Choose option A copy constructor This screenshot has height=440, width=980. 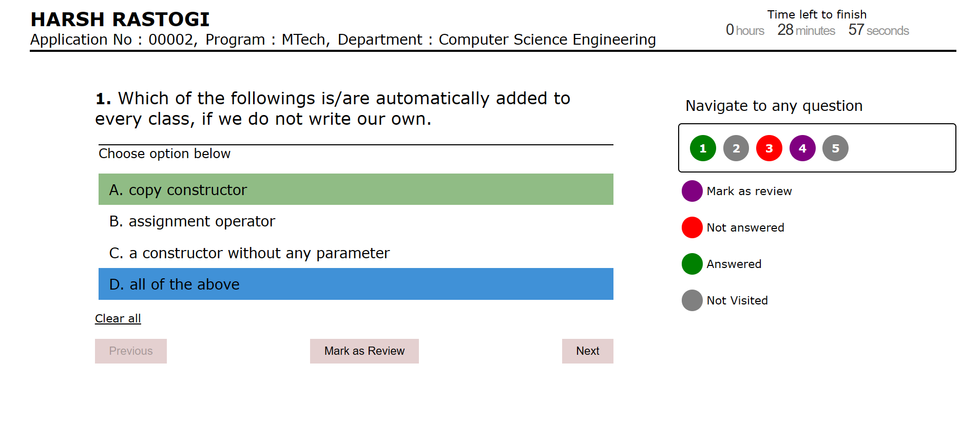click(x=355, y=189)
